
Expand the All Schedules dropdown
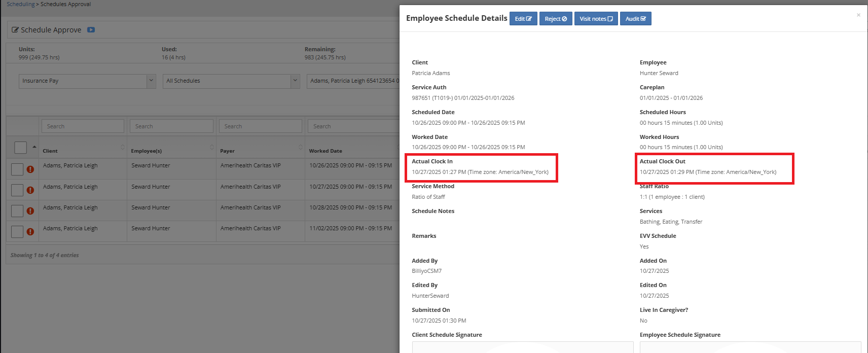click(231, 81)
